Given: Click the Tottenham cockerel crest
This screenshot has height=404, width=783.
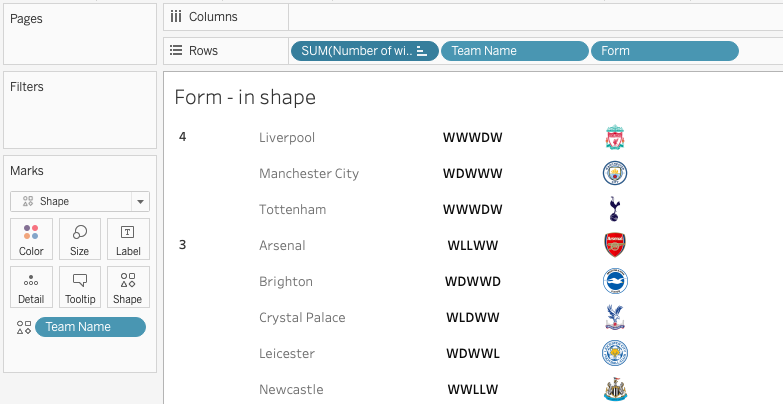Looking at the screenshot, I should 615,210.
